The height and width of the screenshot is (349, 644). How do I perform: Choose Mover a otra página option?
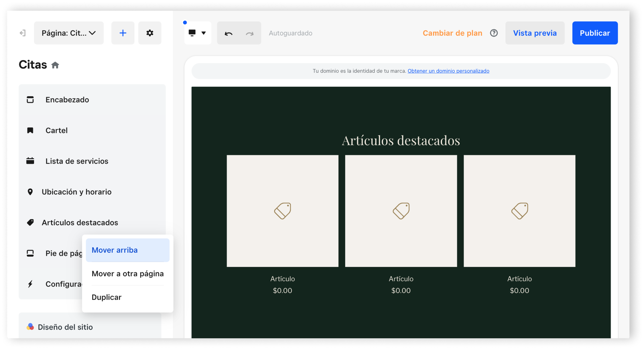tap(128, 274)
